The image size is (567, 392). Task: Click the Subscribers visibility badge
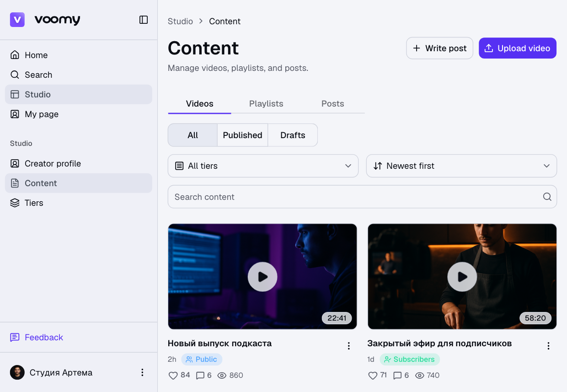click(410, 360)
